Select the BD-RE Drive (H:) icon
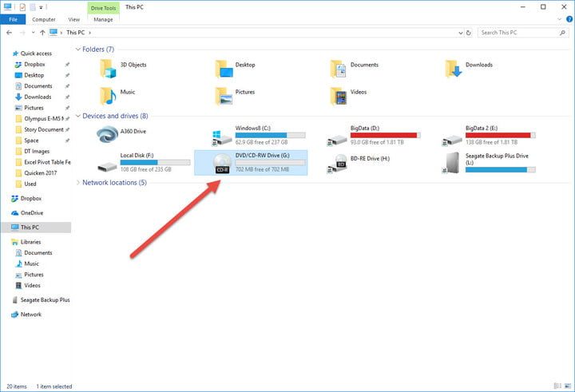 click(x=337, y=164)
